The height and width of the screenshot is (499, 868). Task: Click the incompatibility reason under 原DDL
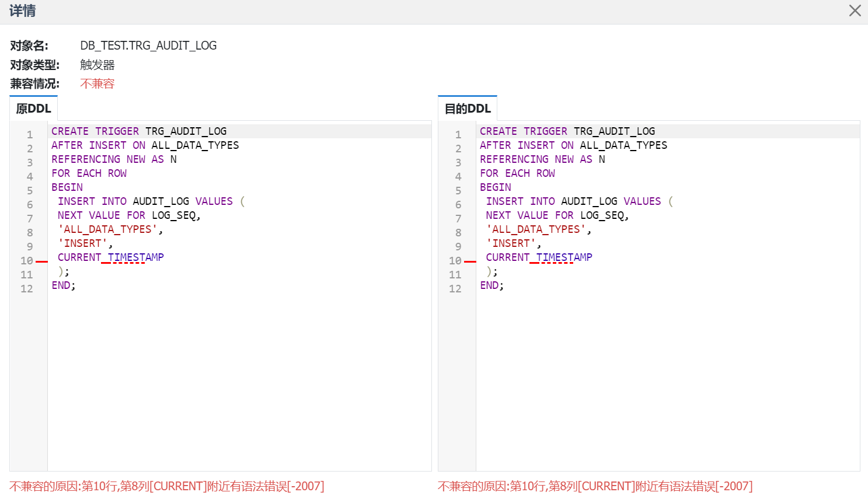(x=167, y=486)
